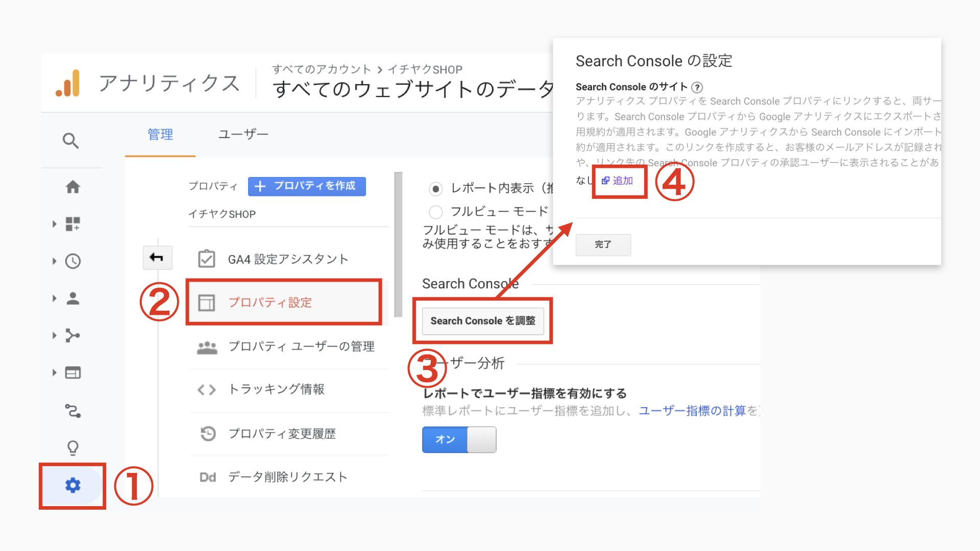Click the Search Console を調整 button
This screenshot has height=551, width=980.
coord(483,321)
